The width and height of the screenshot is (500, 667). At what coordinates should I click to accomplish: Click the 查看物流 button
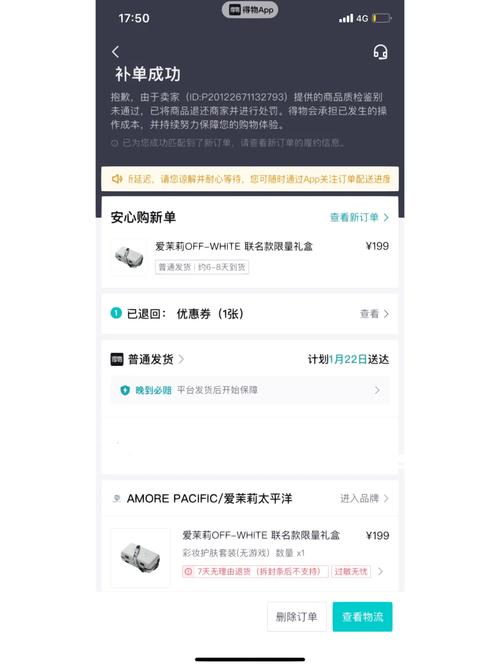pos(363,617)
